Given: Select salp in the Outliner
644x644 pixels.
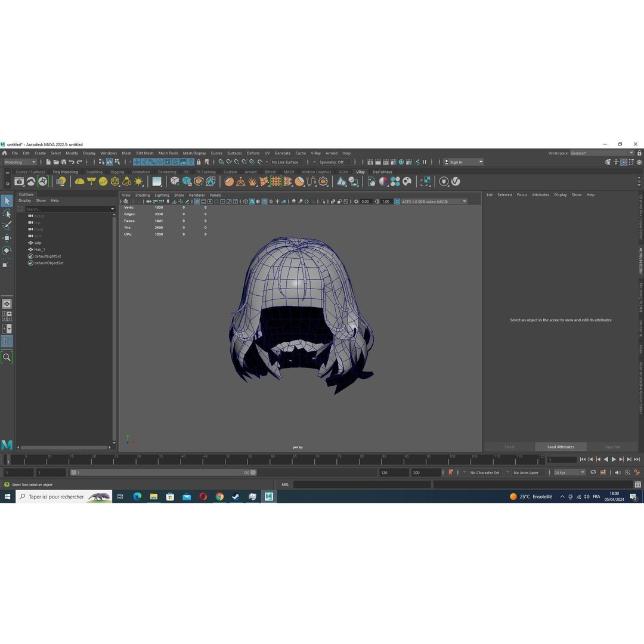Looking at the screenshot, I should pos(38,243).
